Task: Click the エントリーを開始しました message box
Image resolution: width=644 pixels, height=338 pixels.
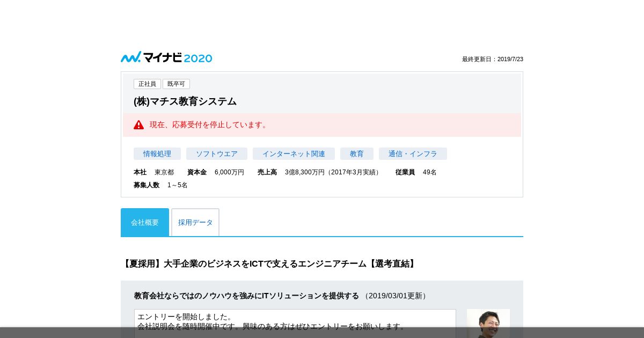Action: point(295,324)
